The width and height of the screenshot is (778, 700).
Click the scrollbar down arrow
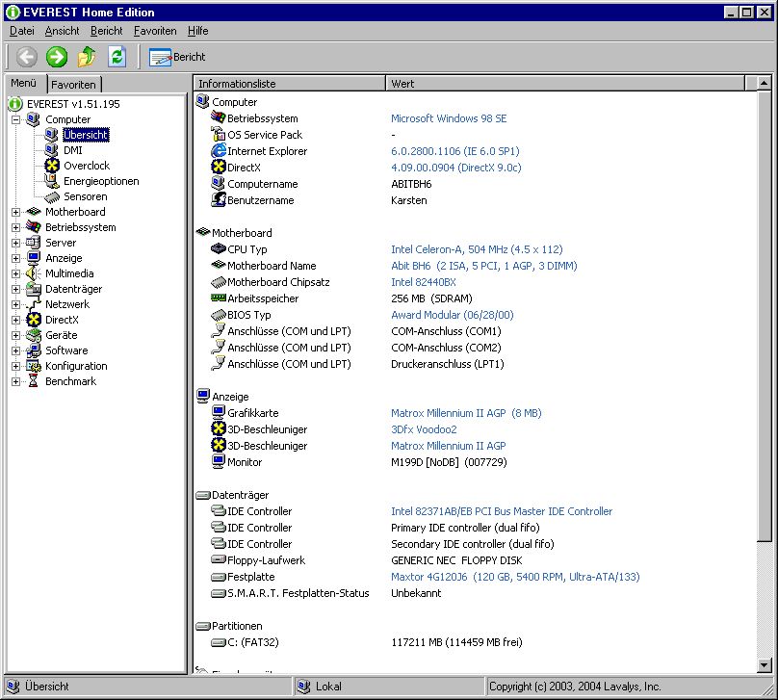(765, 665)
